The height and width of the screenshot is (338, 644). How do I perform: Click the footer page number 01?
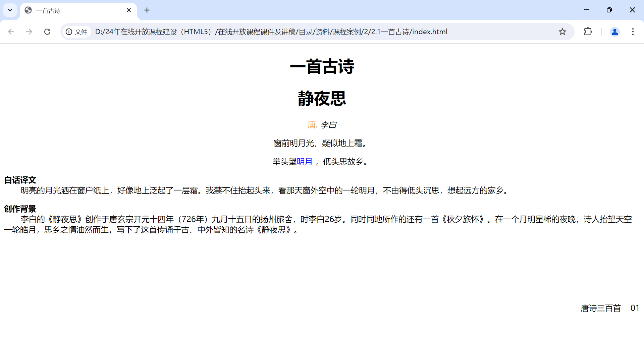click(x=635, y=308)
